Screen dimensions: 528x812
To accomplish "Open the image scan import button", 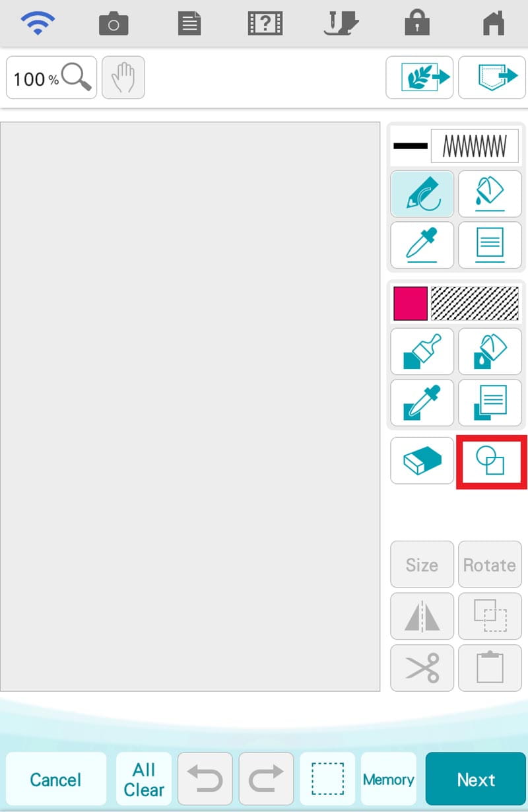I will (420, 78).
